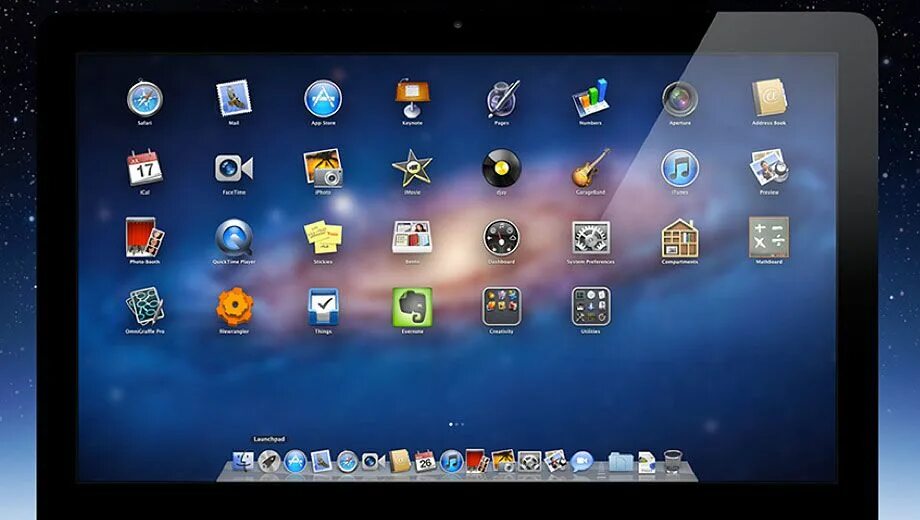Open Address Book from the Launchpad grid
Screen dimensions: 920x520
point(769,98)
